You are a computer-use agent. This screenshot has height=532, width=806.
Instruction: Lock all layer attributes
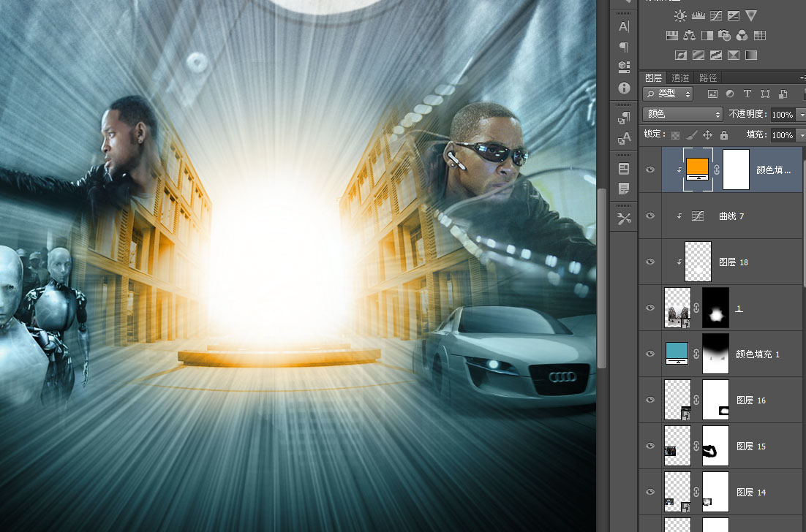724,135
